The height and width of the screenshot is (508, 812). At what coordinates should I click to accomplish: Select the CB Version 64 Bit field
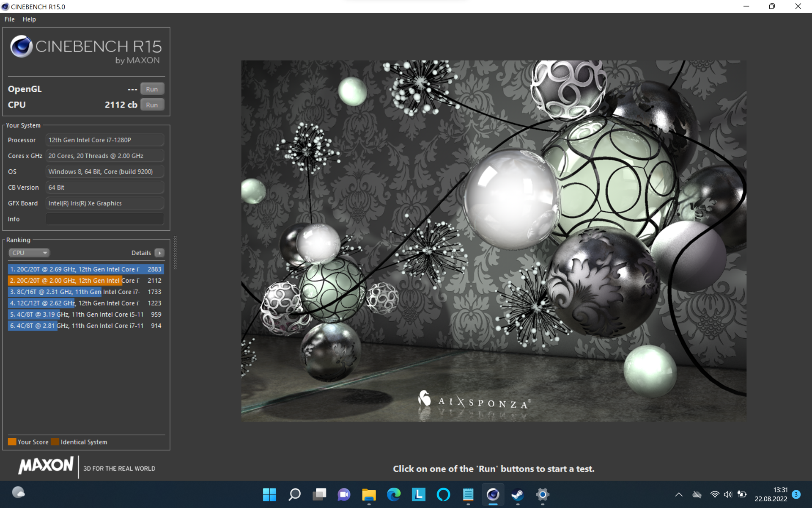104,187
